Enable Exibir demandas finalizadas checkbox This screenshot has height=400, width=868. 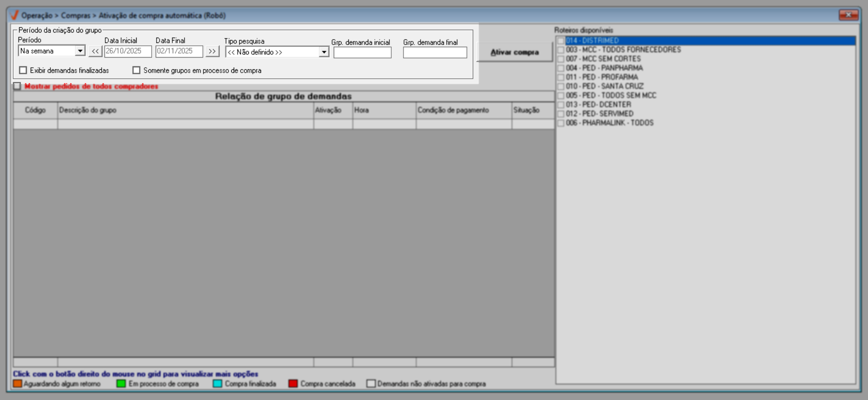click(x=23, y=70)
